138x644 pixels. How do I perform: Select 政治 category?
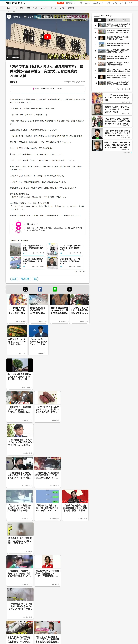(9, 8)
